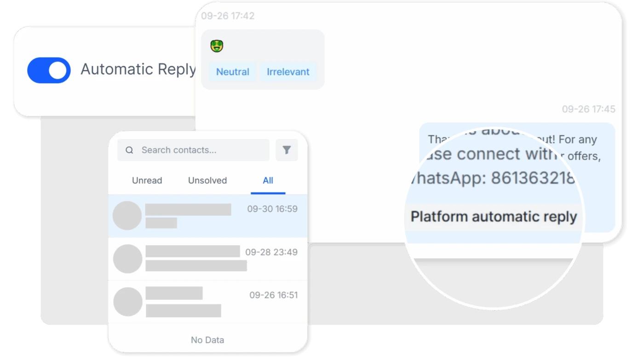Click avatar of the 09-30 16:59 contact
644x357 pixels.
click(127, 215)
